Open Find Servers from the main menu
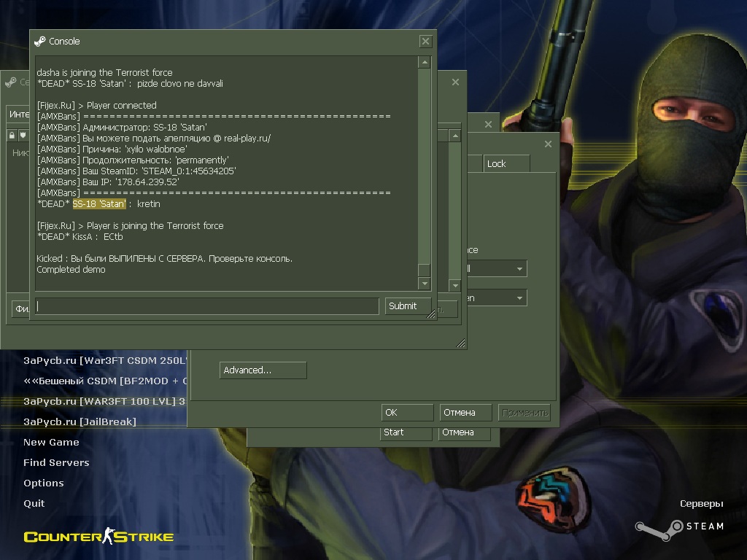Image resolution: width=747 pixels, height=560 pixels. (x=56, y=462)
